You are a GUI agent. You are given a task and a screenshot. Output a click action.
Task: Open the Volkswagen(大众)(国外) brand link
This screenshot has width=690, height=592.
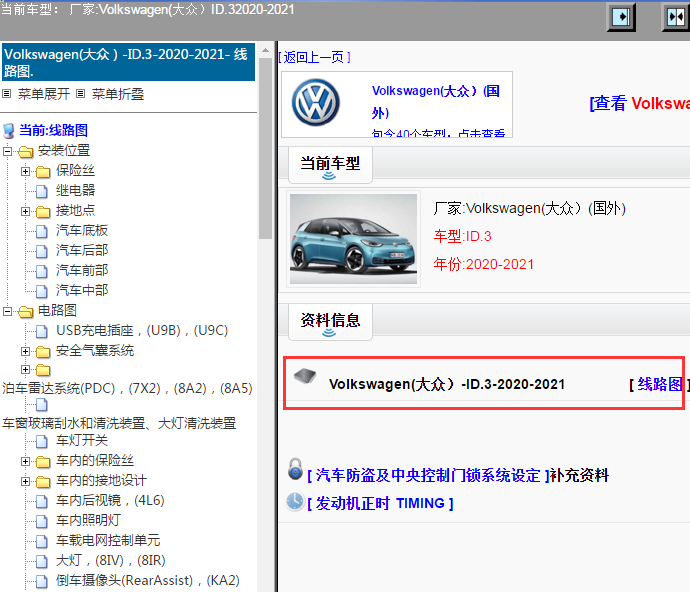436,102
